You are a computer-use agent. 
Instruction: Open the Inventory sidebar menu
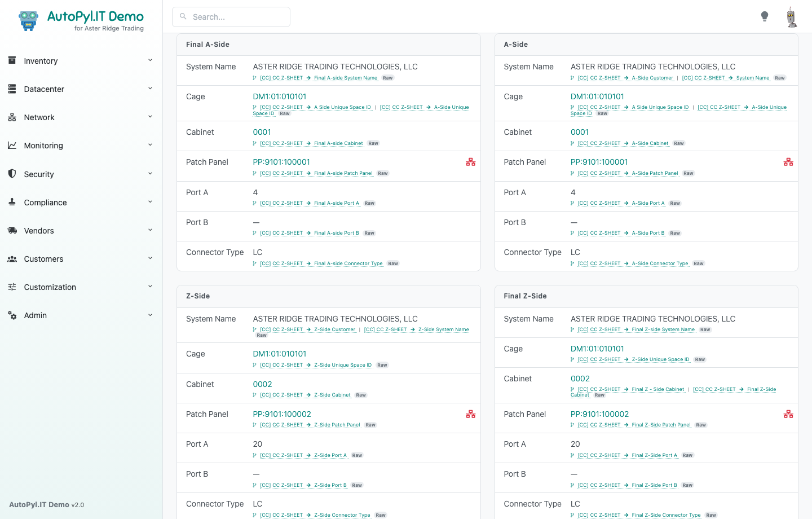click(x=81, y=60)
